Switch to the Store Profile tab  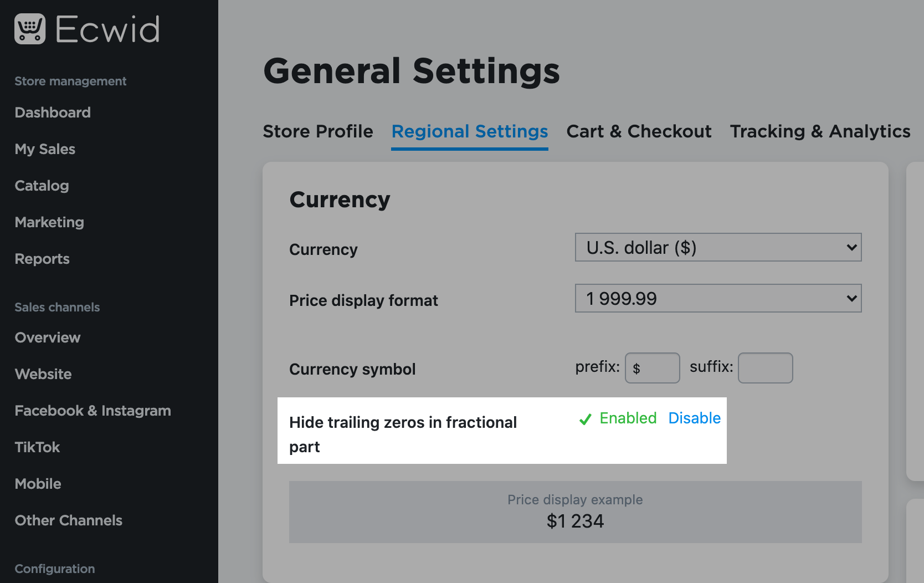point(317,131)
